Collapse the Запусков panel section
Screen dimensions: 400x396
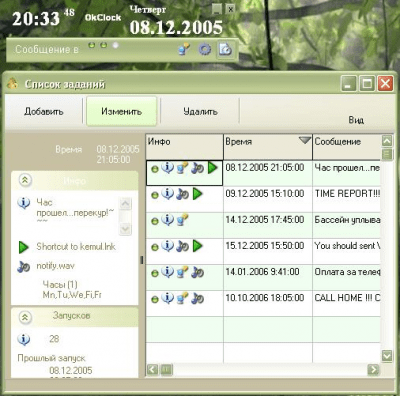[25, 317]
